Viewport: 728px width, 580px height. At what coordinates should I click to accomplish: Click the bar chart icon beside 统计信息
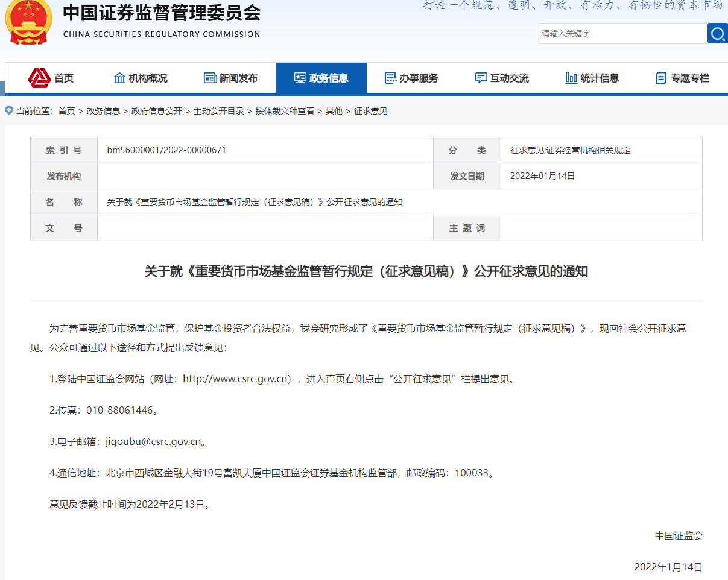(571, 78)
